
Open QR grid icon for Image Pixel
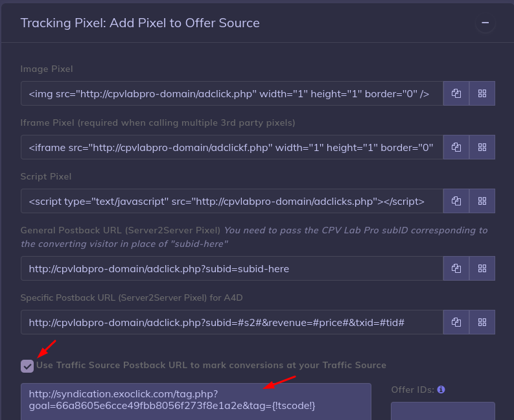(482, 93)
